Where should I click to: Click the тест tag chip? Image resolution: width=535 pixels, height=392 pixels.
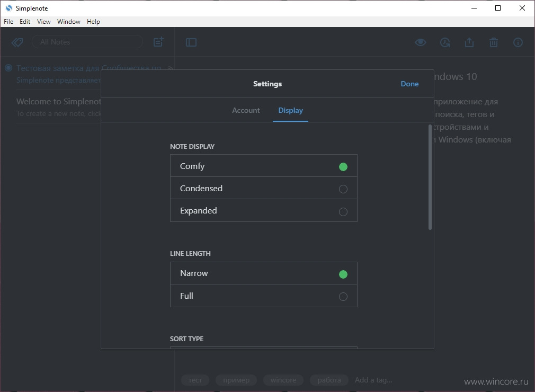(195, 380)
